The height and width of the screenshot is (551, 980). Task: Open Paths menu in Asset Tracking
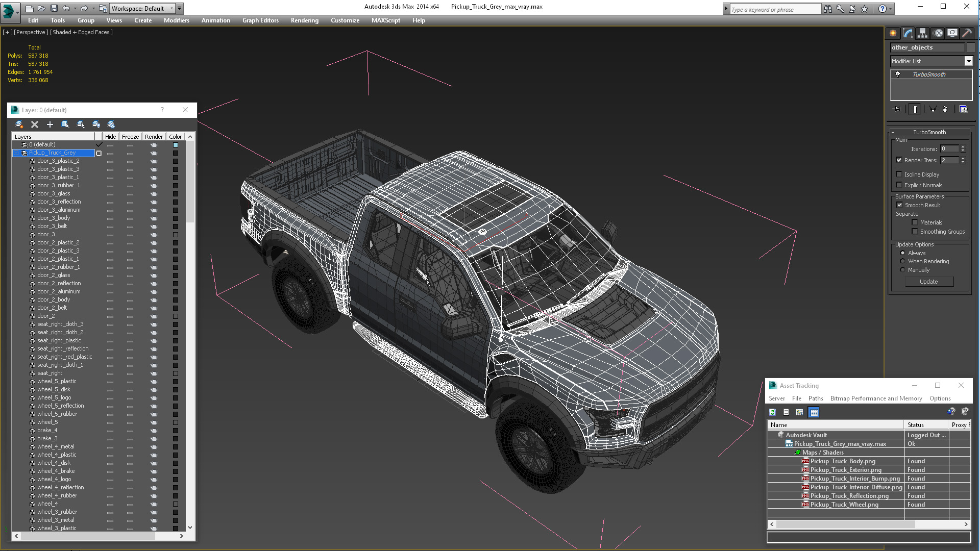(x=816, y=398)
